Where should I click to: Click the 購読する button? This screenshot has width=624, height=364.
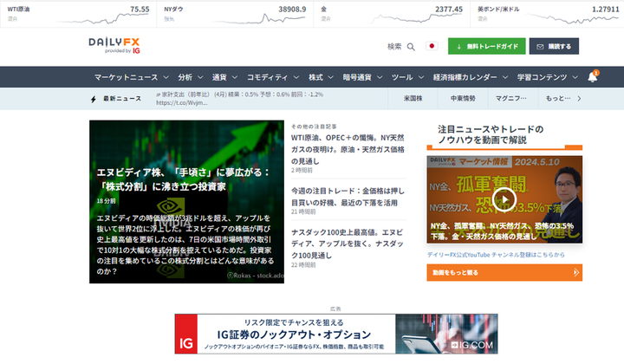click(554, 47)
